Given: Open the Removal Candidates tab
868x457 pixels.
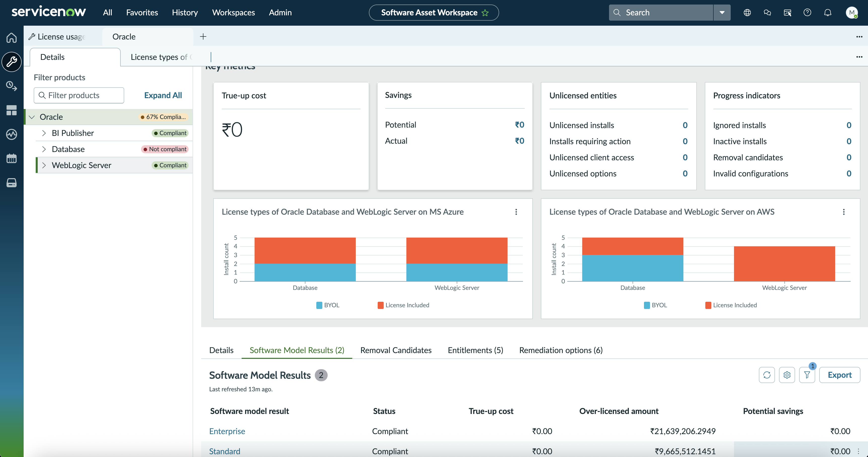Looking at the screenshot, I should [x=396, y=350].
